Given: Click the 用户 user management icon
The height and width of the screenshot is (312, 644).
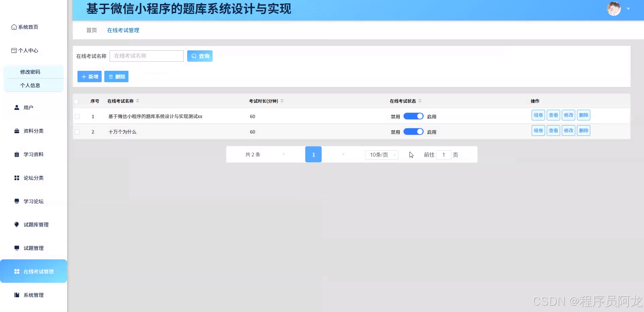Looking at the screenshot, I should click(17, 107).
